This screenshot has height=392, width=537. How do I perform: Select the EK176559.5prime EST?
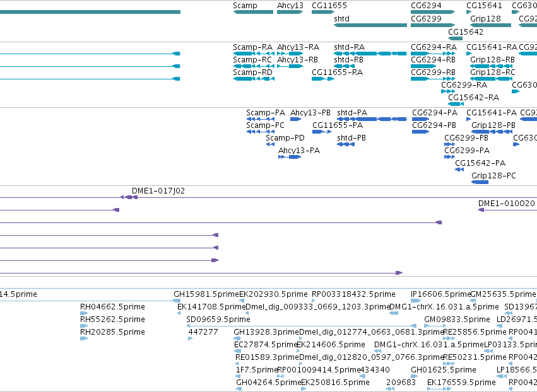[439, 389]
